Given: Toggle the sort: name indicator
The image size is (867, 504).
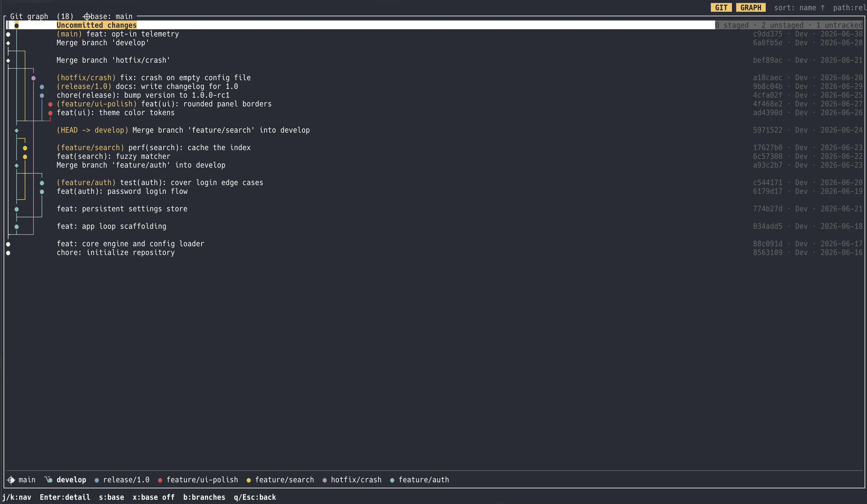Looking at the screenshot, I should 799,8.
